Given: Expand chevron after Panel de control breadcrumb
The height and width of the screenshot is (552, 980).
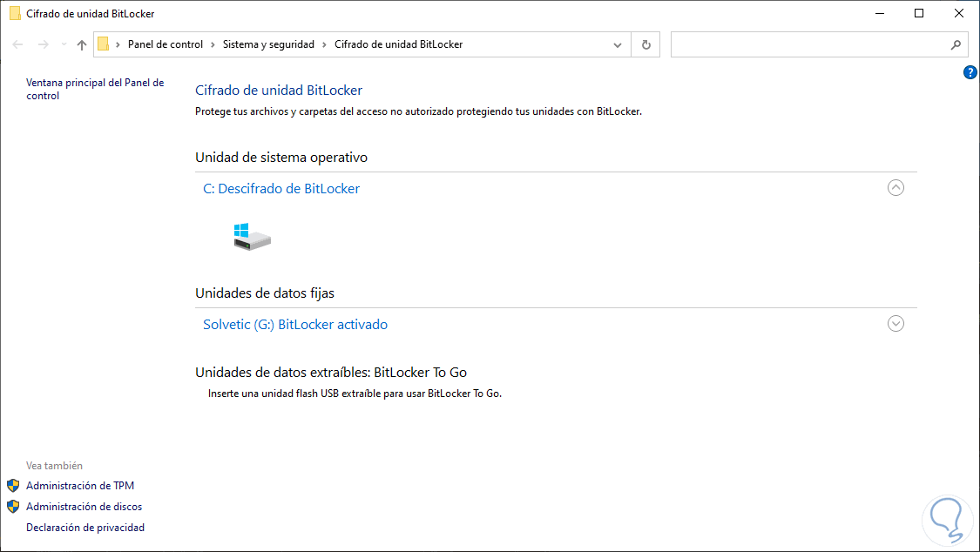Looking at the screenshot, I should click(x=213, y=45).
